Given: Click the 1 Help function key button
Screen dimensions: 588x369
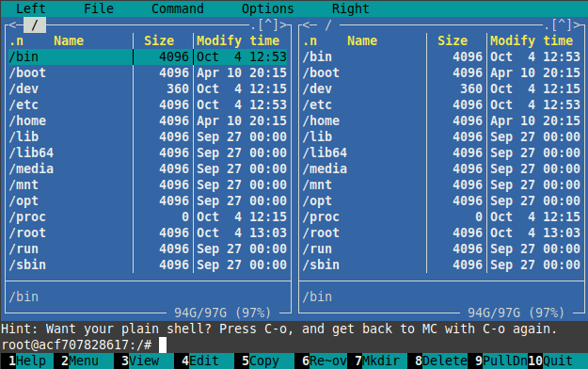Looking at the screenshot, I should pyautogui.click(x=27, y=361).
